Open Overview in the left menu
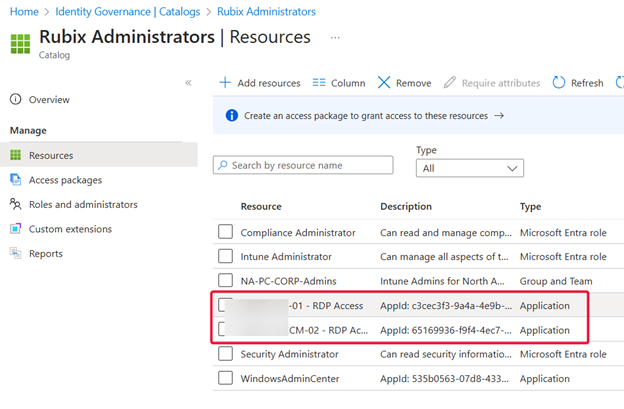The image size is (624, 409). click(49, 99)
